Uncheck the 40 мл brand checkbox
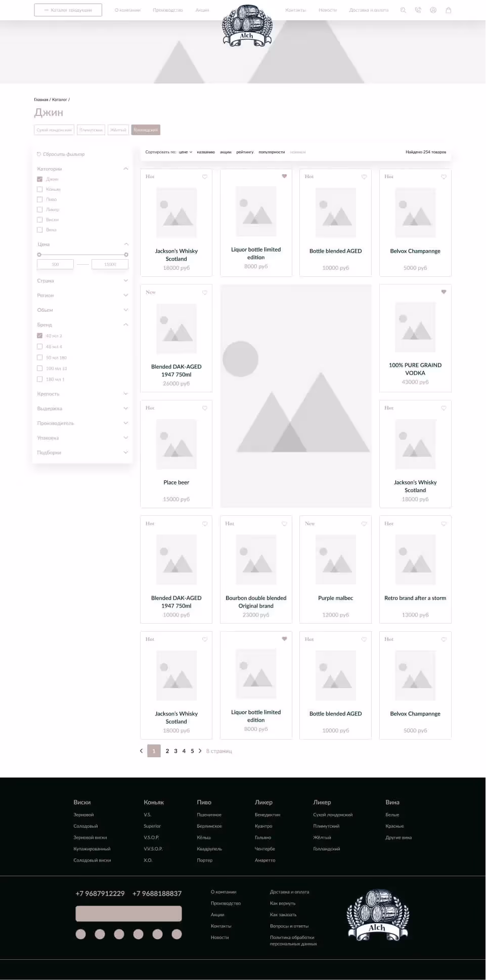486x980 pixels. pos(39,336)
